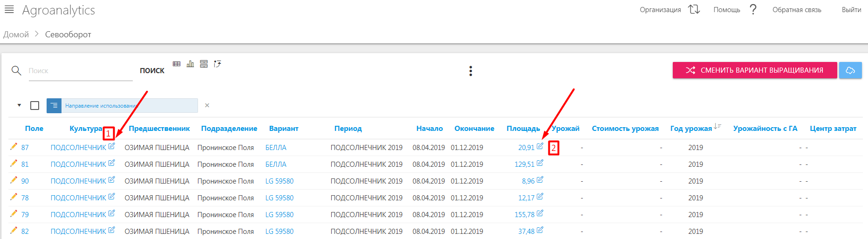The width and height of the screenshot is (868, 239).
Task: Edit culture icon in field 81 row
Action: (111, 163)
